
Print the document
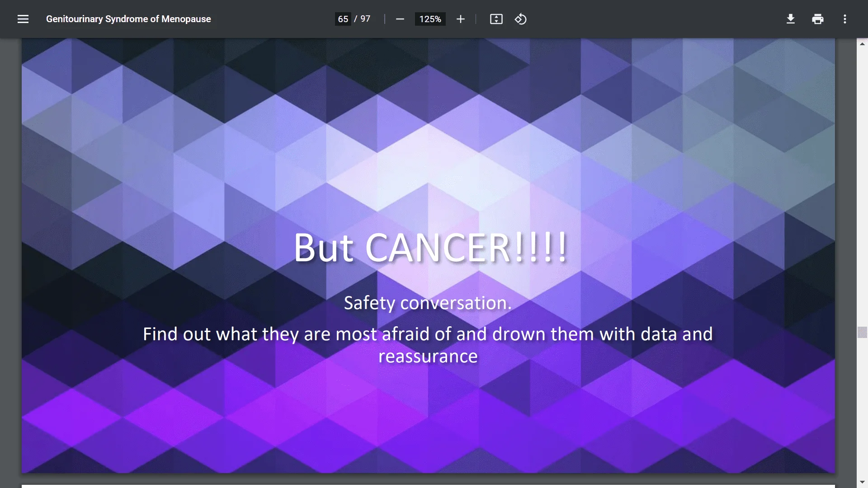(x=817, y=19)
